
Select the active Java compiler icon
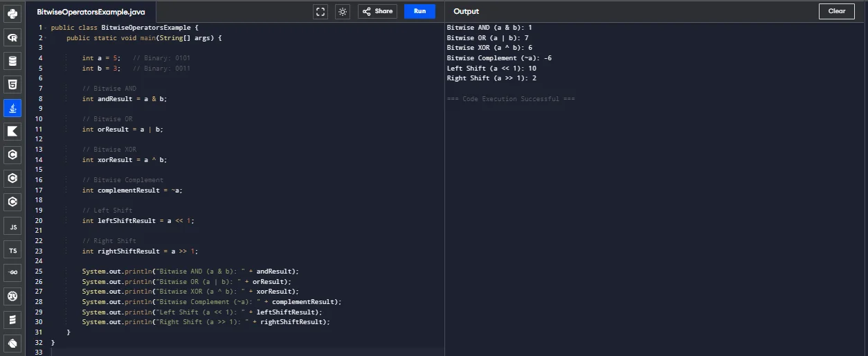(12, 108)
